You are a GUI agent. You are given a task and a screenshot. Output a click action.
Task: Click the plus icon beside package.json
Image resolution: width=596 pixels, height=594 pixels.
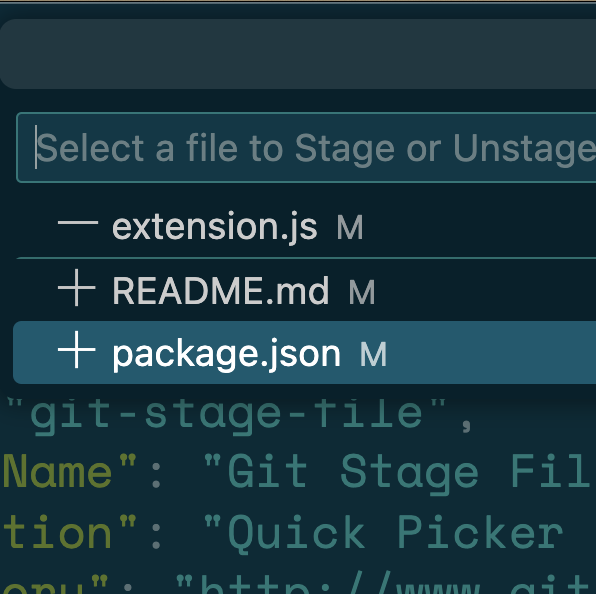pos(77,350)
